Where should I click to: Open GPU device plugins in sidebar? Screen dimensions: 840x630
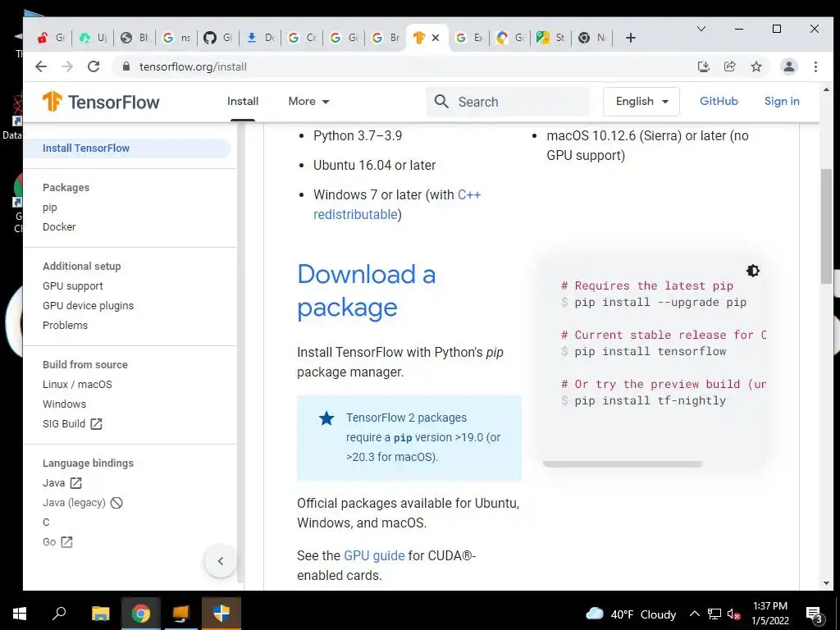(x=88, y=306)
